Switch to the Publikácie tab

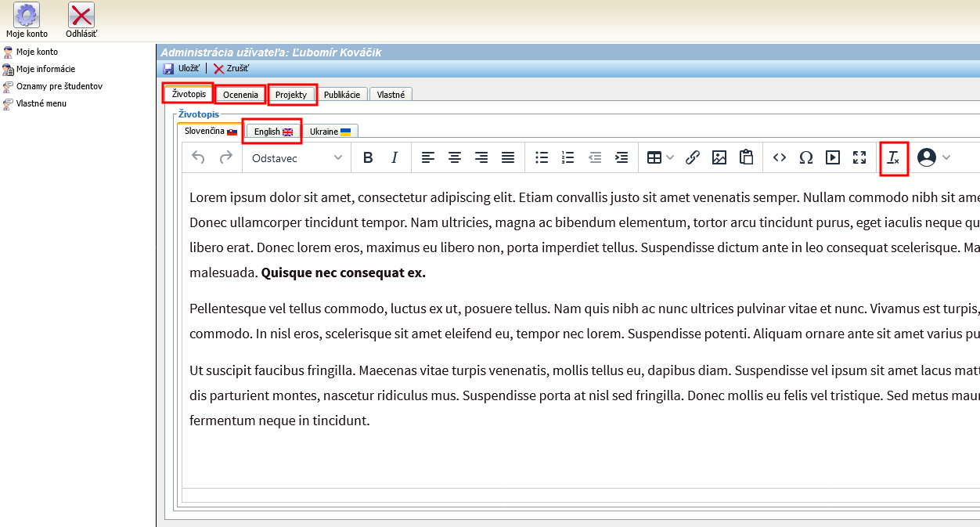[342, 95]
